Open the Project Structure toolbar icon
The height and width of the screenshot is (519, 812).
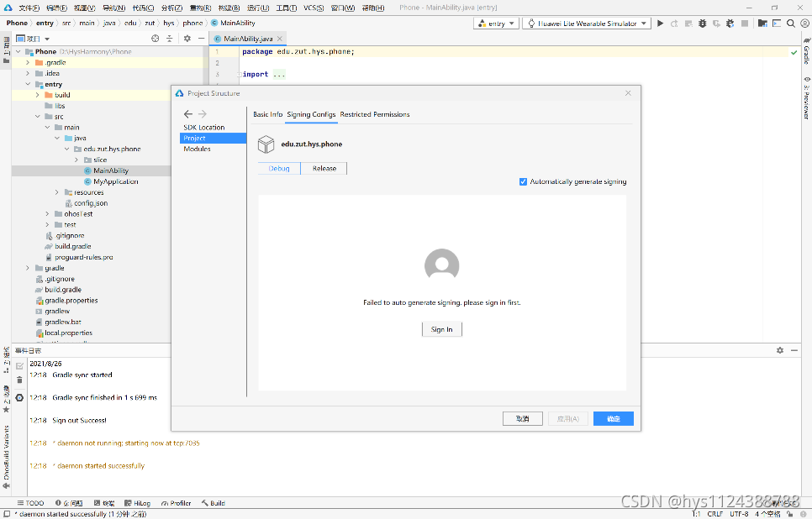[762, 24]
